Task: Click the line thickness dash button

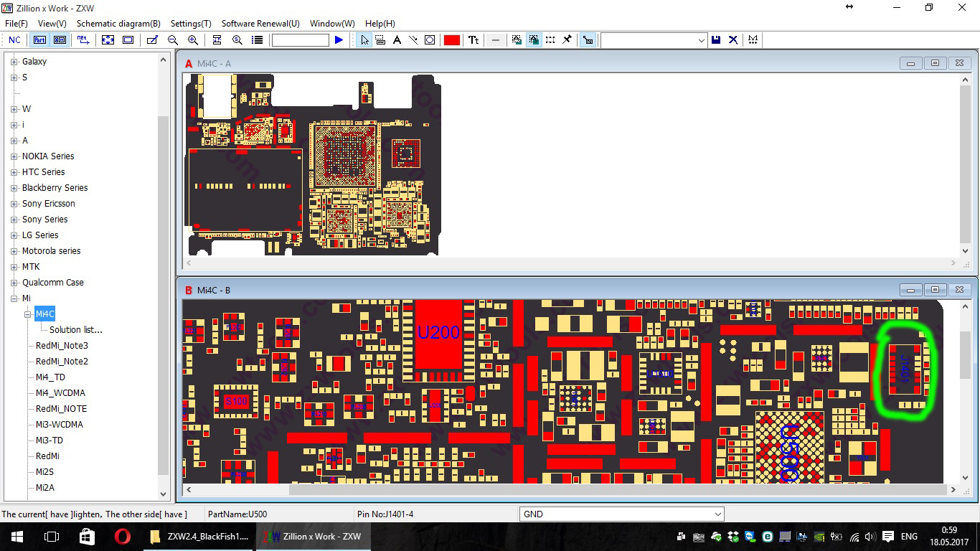Action: [495, 40]
